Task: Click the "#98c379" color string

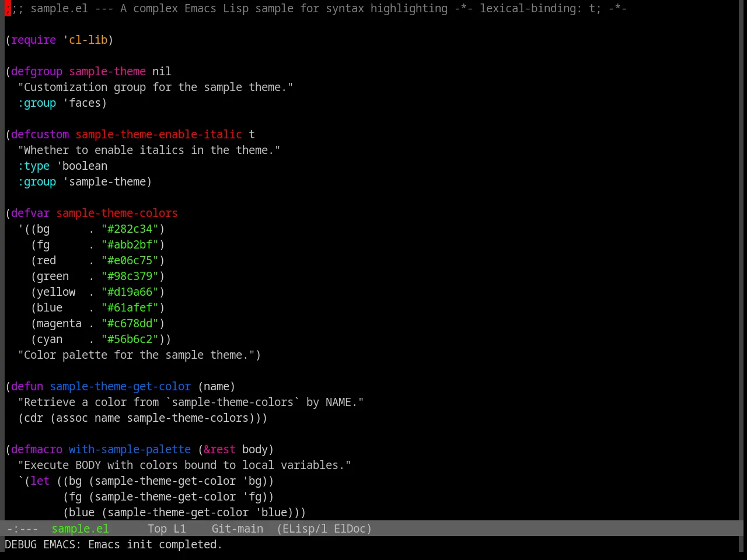Action: click(130, 276)
